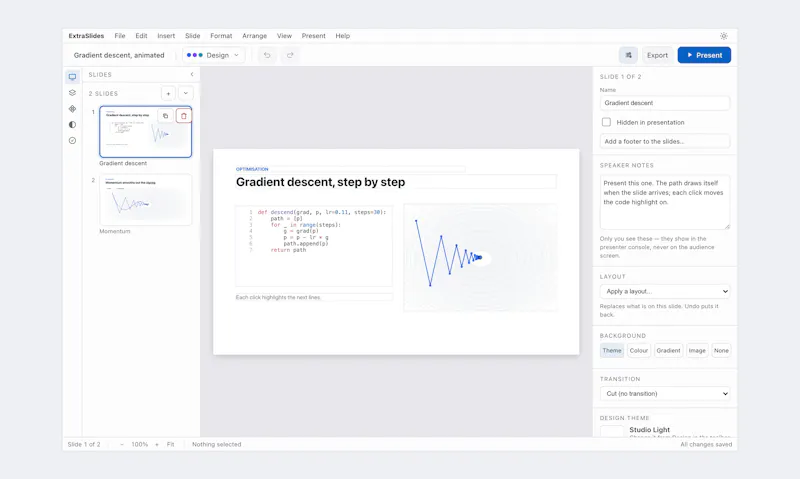Zoom in with the plus in status bar
This screenshot has height=479, width=800.
pos(157,444)
